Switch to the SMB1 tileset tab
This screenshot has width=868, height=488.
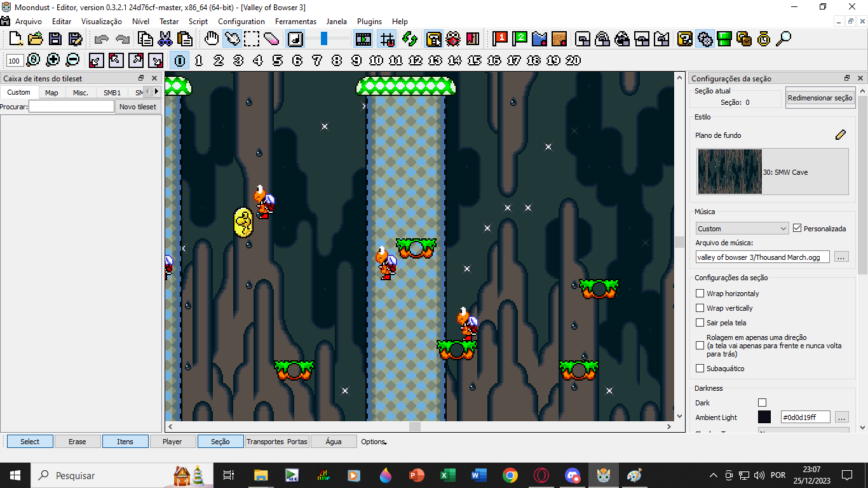point(112,92)
